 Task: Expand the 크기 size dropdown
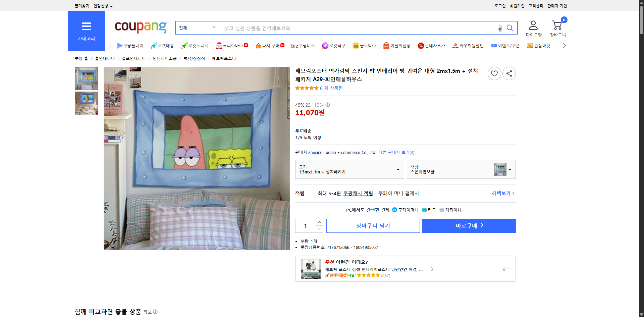[398, 169]
